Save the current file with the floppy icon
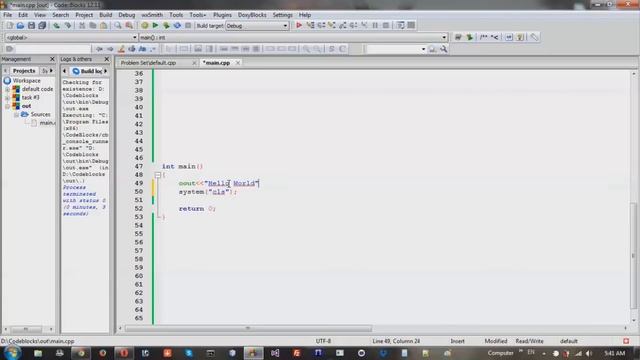Image resolution: width=640 pixels, height=360 pixels. 31,26
